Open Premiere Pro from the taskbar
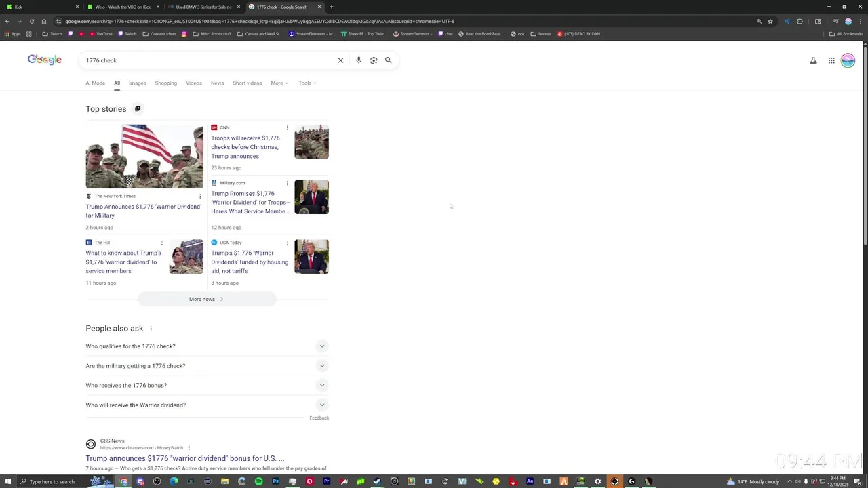 point(326,481)
